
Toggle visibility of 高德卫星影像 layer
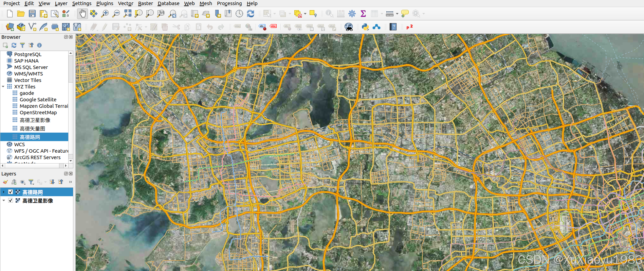click(11, 201)
